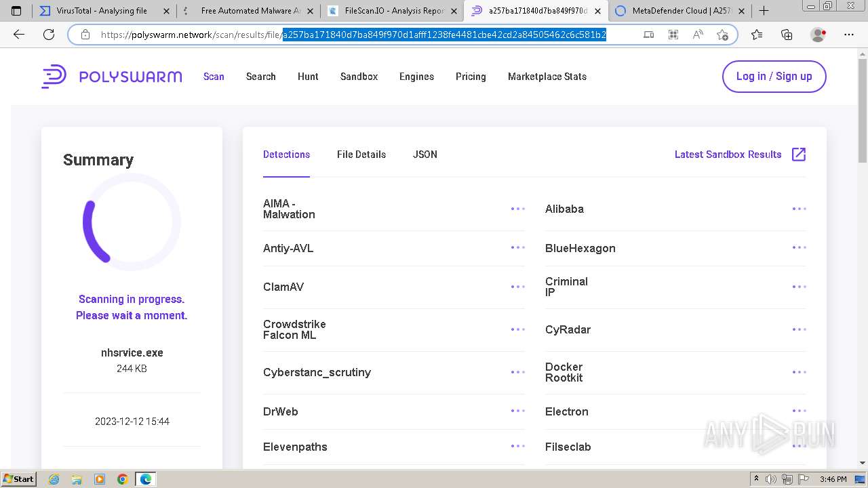The width and height of the screenshot is (868, 488).
Task: Open Pricing in navigation menu
Action: pyautogui.click(x=471, y=77)
